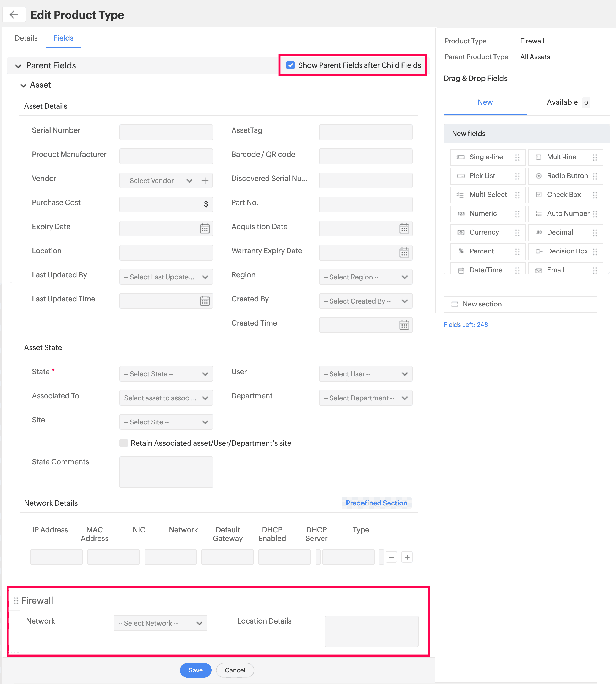The height and width of the screenshot is (684, 616).
Task: Click the Serial Number input field
Action: click(x=166, y=132)
